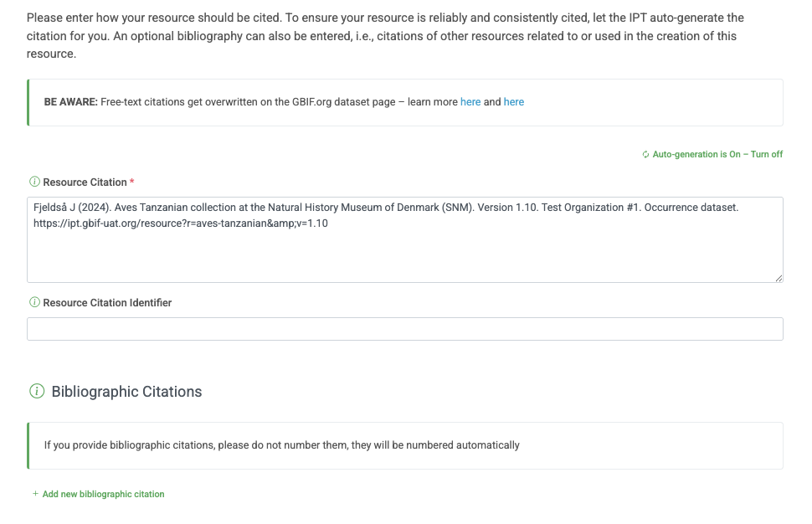Click info icon next to Bibliographic Citations heading
Viewport: 812px width, 524px height.
(x=37, y=391)
